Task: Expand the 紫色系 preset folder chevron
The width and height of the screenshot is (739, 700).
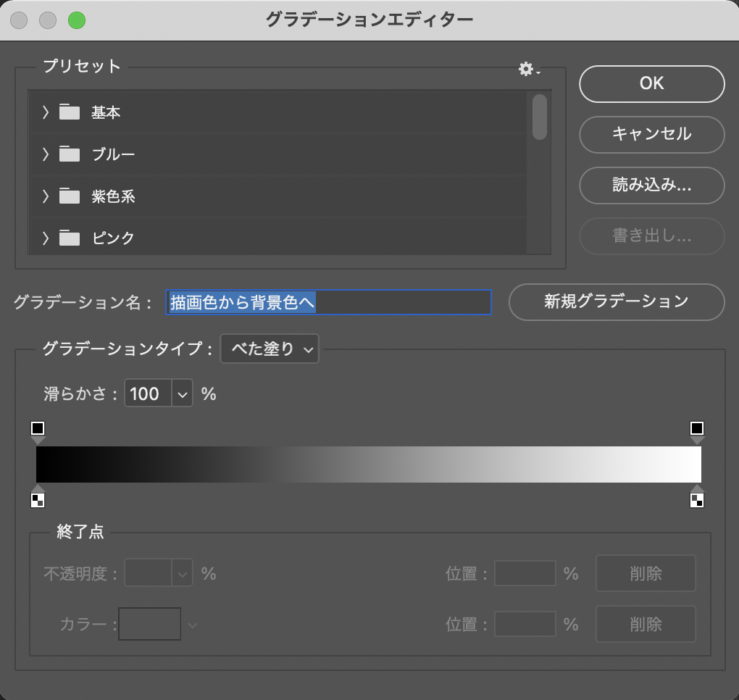Action: pos(46,196)
